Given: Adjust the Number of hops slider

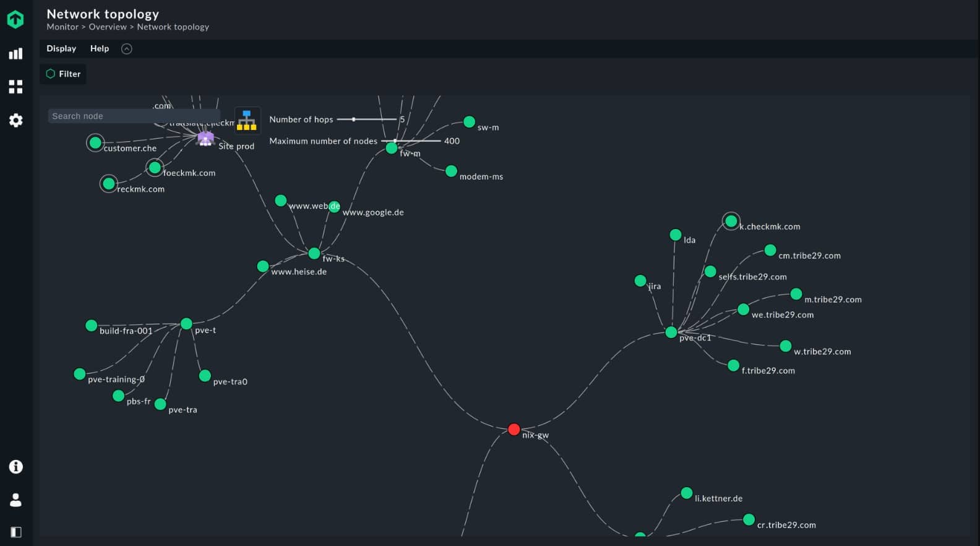Looking at the screenshot, I should (x=367, y=119).
